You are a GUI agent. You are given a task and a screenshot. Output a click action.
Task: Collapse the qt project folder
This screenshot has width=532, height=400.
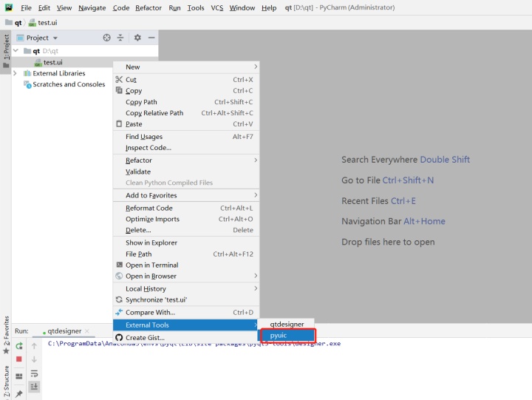(x=16, y=50)
